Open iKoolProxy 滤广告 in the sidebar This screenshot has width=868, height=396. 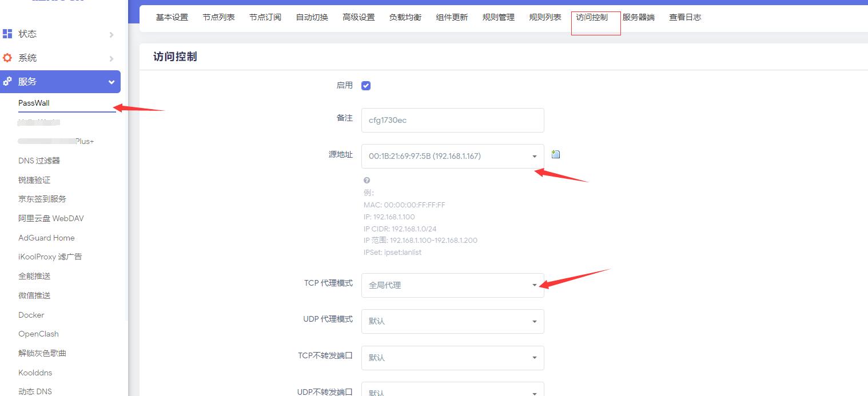[x=50, y=257]
